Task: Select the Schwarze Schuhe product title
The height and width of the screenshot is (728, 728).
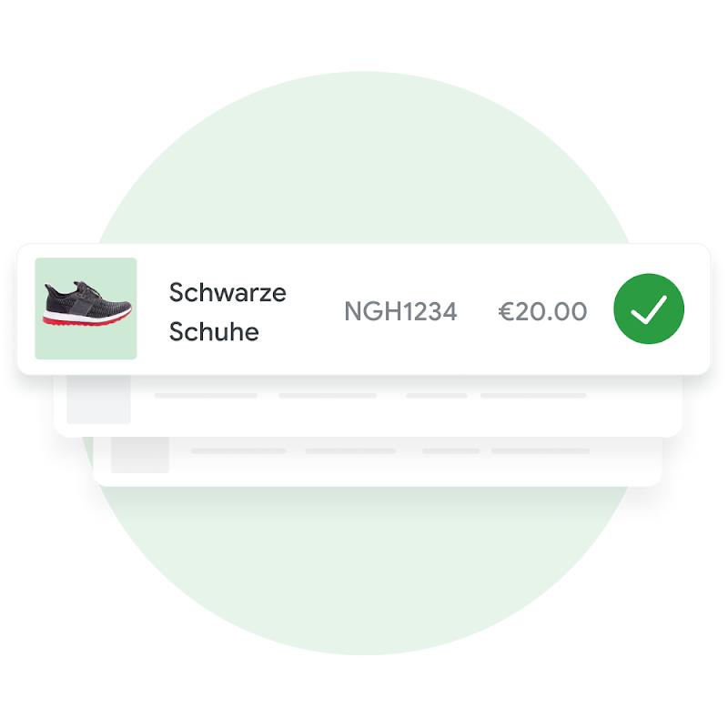Action: click(x=227, y=312)
